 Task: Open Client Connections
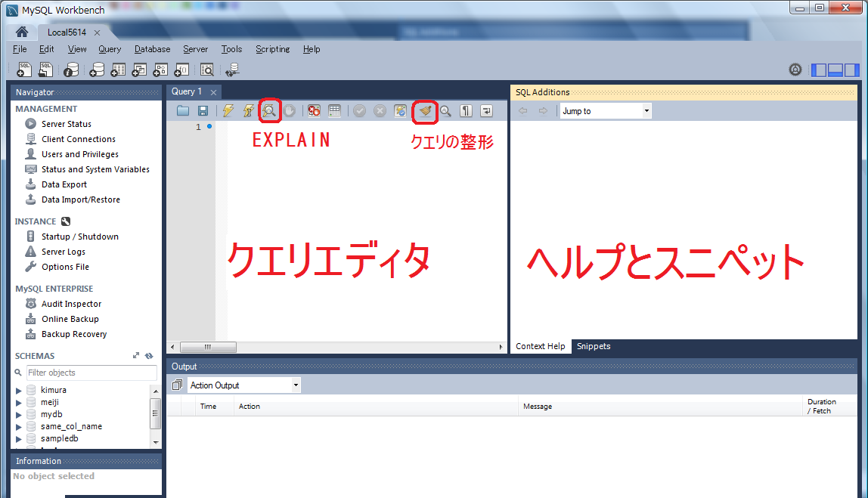tap(79, 139)
